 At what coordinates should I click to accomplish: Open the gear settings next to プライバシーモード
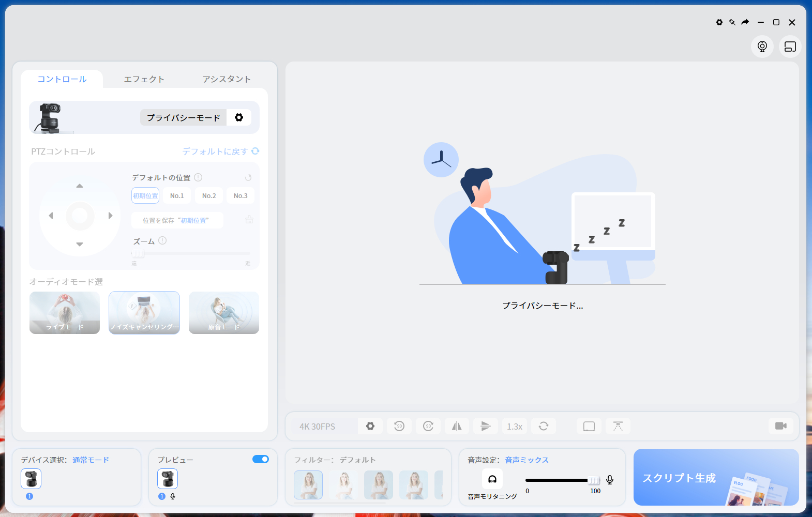coord(239,117)
